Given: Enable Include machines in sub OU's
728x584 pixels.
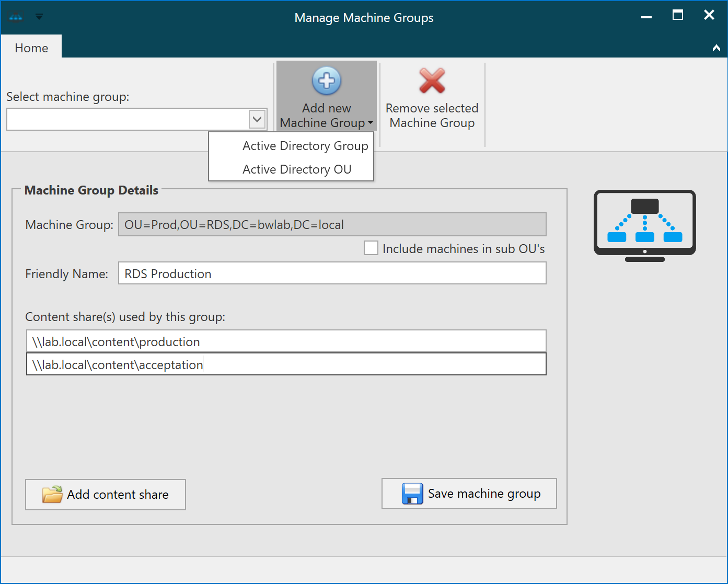Looking at the screenshot, I should tap(371, 248).
